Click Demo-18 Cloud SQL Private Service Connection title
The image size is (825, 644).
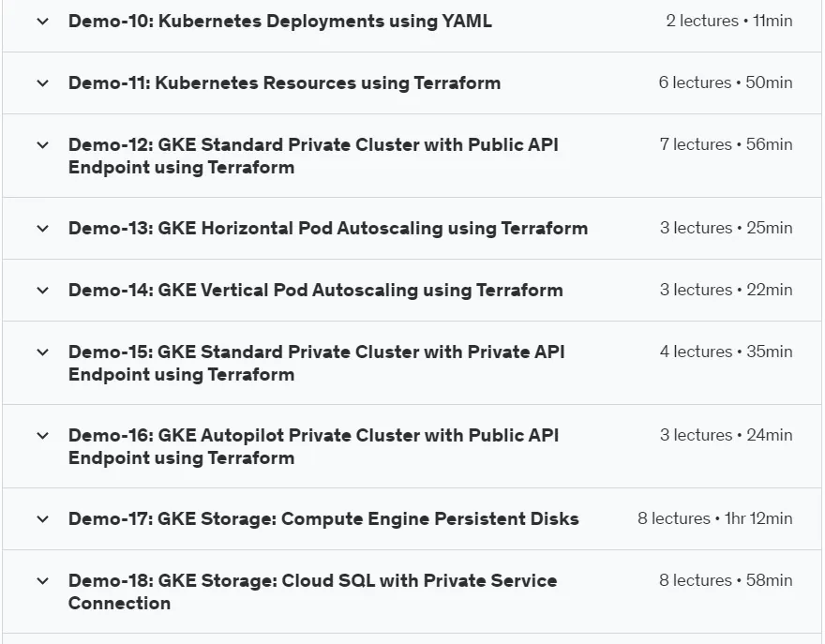[312, 592]
